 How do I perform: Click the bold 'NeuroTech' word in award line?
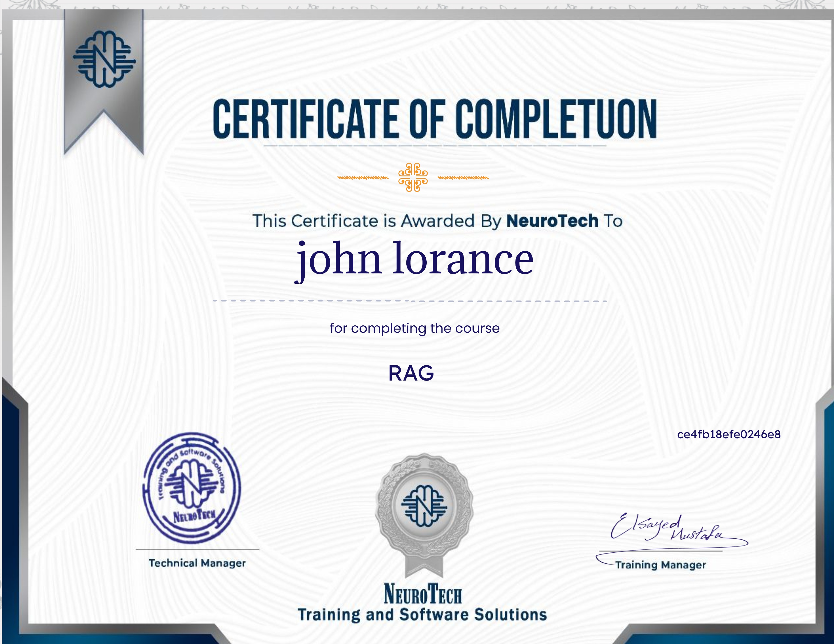[x=552, y=221]
